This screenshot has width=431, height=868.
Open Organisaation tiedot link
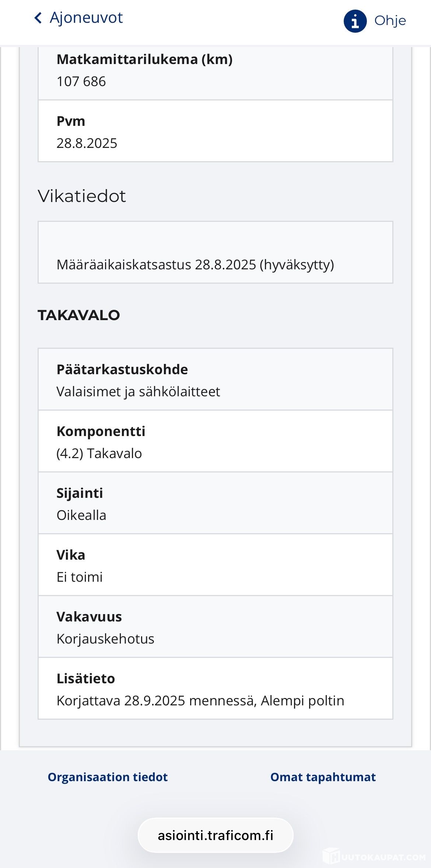click(108, 777)
